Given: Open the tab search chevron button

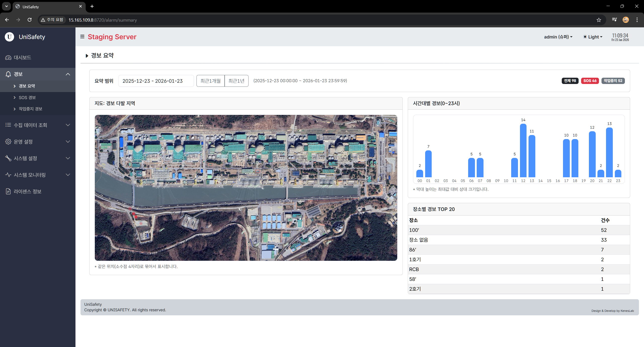Looking at the screenshot, I should (x=7, y=6).
